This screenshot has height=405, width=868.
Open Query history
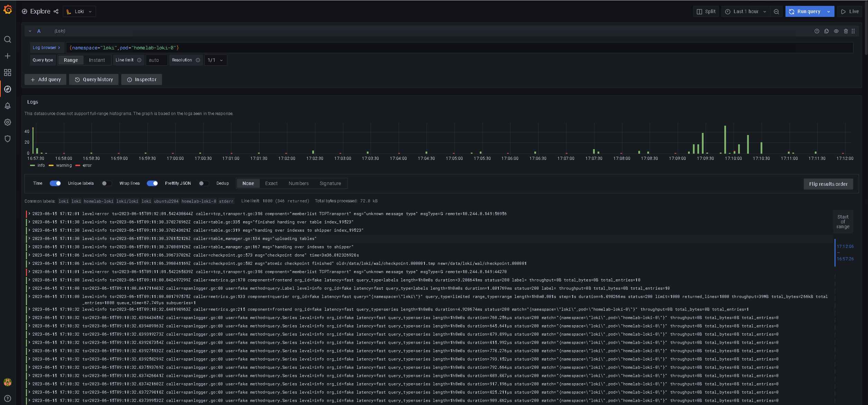94,79
